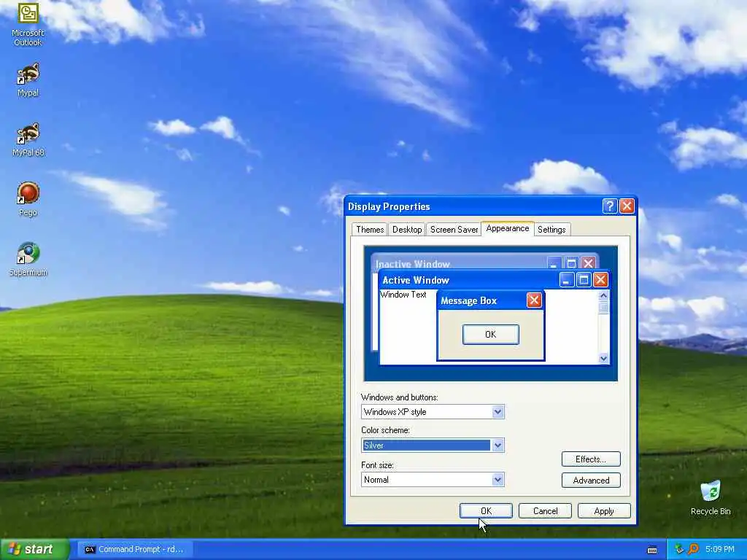Click the preview Message Box OK button

point(491,334)
